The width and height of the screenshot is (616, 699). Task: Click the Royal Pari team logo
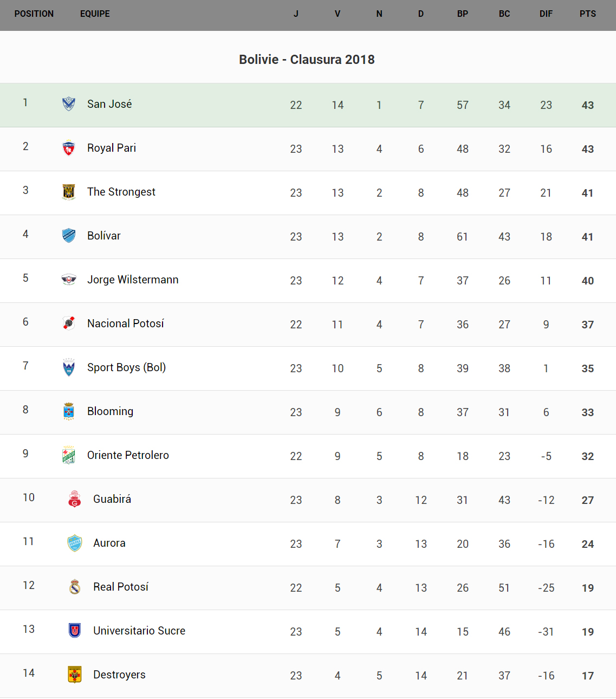[x=69, y=148]
